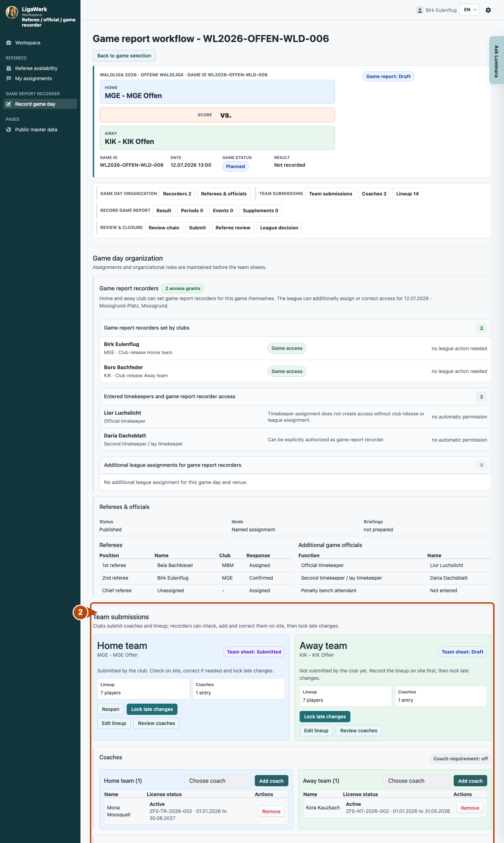Click the user avatar icon beside Birk Eulenflug
The height and width of the screenshot is (843, 504).
pos(420,10)
